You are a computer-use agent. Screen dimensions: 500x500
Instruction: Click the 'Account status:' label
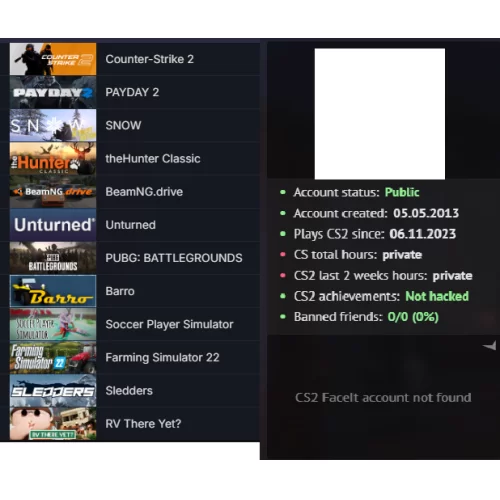[x=336, y=192]
